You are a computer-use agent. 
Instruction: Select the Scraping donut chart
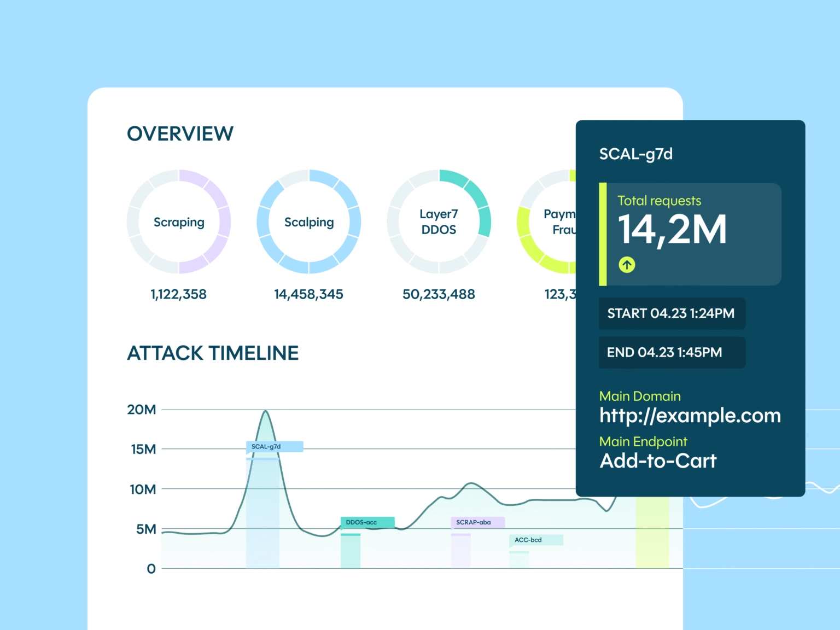(x=179, y=221)
